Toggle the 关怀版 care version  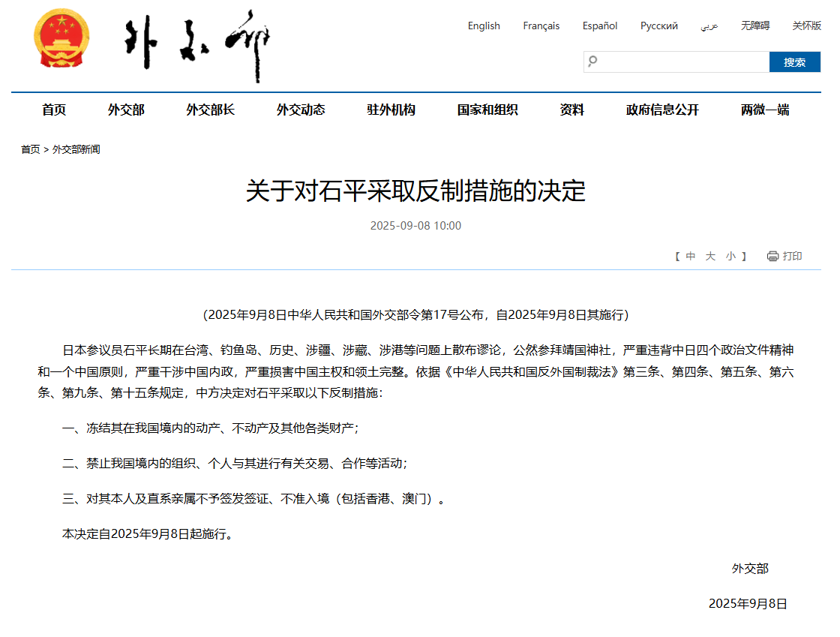click(806, 26)
